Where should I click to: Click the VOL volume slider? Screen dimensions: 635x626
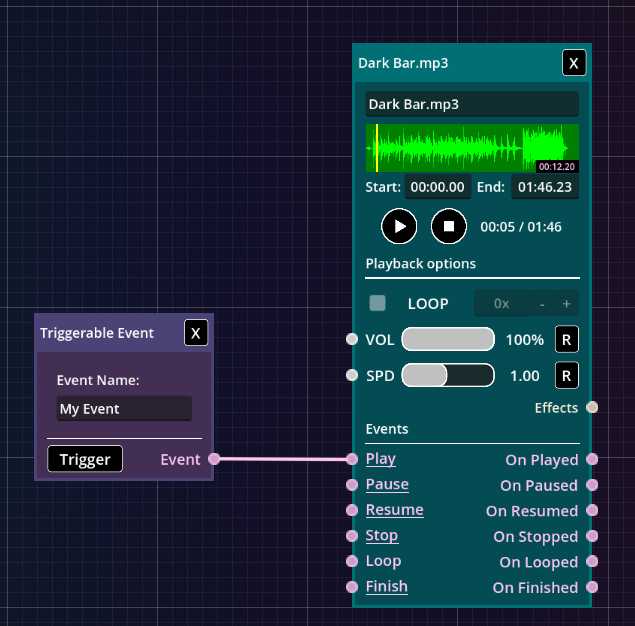448,340
